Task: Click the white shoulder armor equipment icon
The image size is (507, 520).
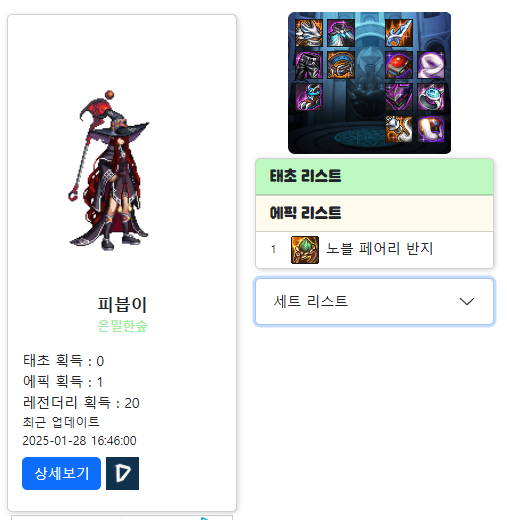Action: 309,33
